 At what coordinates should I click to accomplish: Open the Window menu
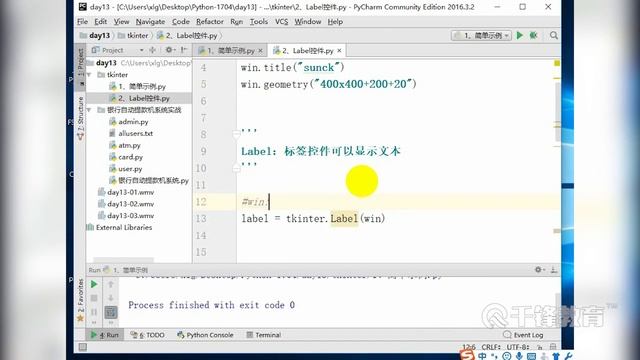click(308, 22)
